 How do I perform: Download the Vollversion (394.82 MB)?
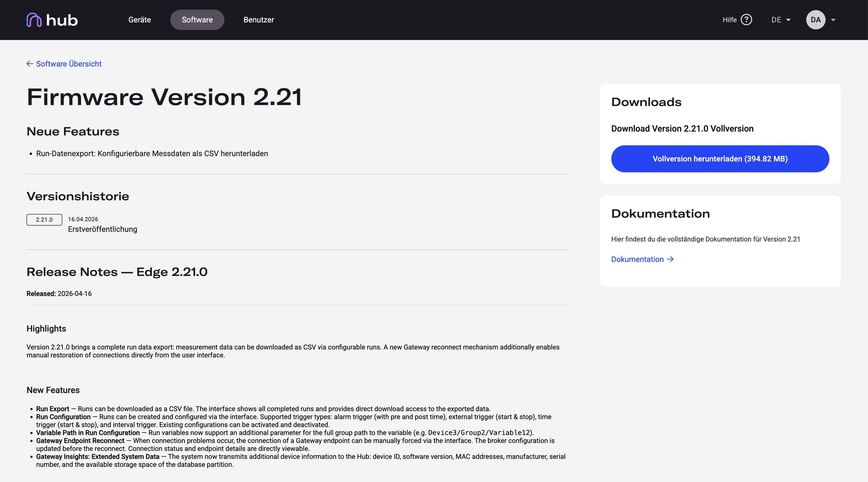720,159
